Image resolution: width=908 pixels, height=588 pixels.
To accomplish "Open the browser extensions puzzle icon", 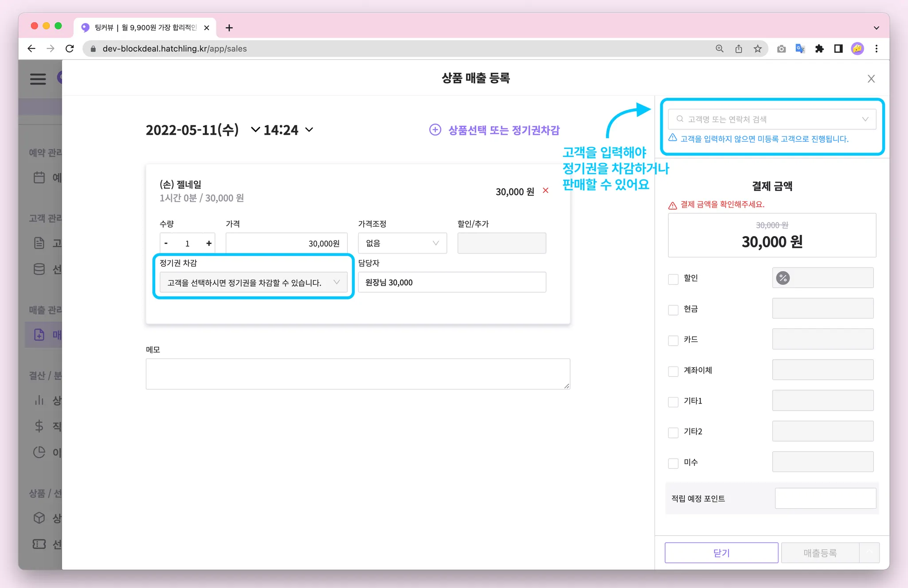I will click(x=819, y=49).
